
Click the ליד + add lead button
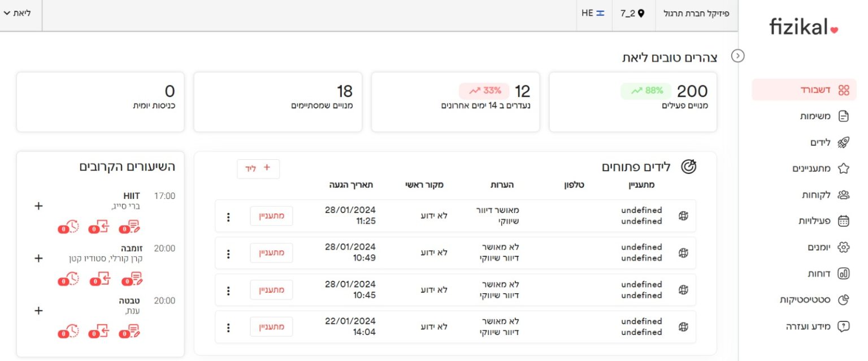coord(258,168)
